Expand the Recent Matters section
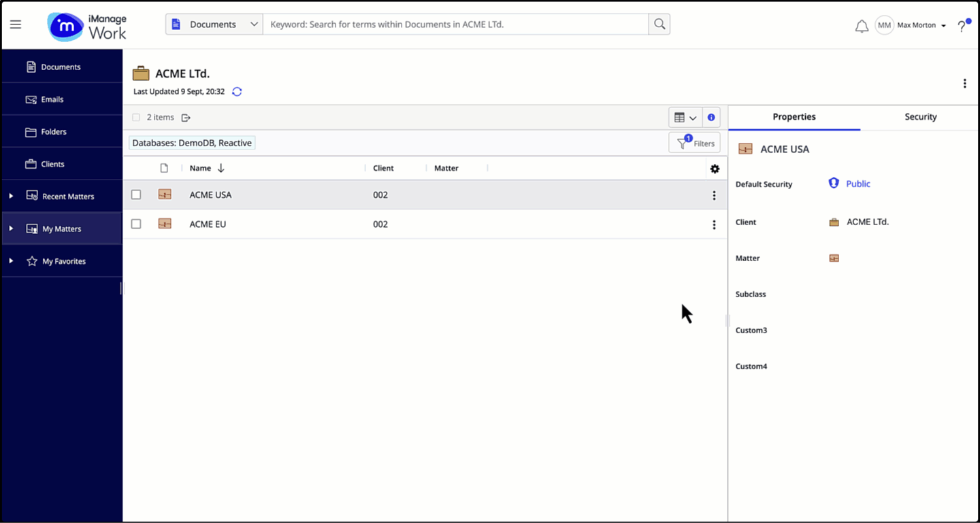The width and height of the screenshot is (980, 523). click(10, 196)
